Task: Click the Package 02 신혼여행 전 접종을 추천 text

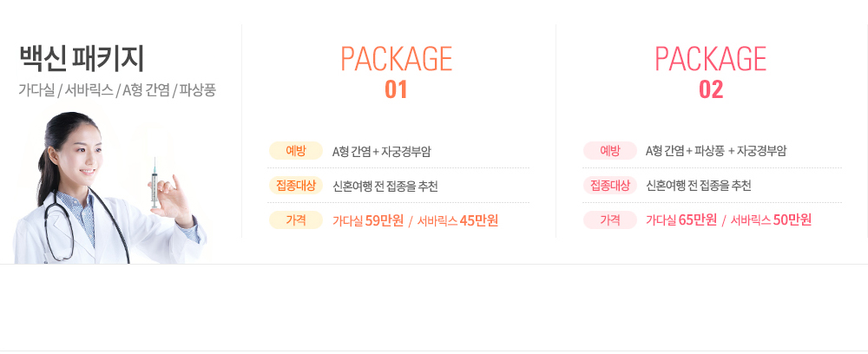Action: coord(699,187)
